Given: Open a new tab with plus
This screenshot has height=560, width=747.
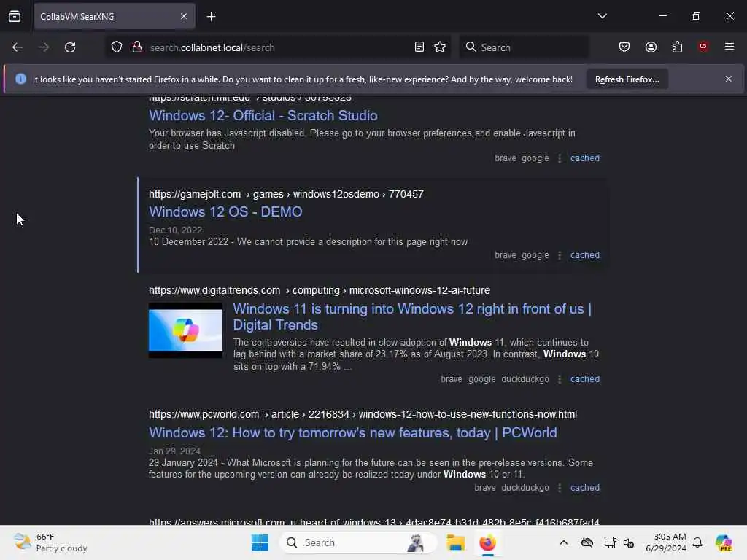Looking at the screenshot, I should [x=211, y=17].
